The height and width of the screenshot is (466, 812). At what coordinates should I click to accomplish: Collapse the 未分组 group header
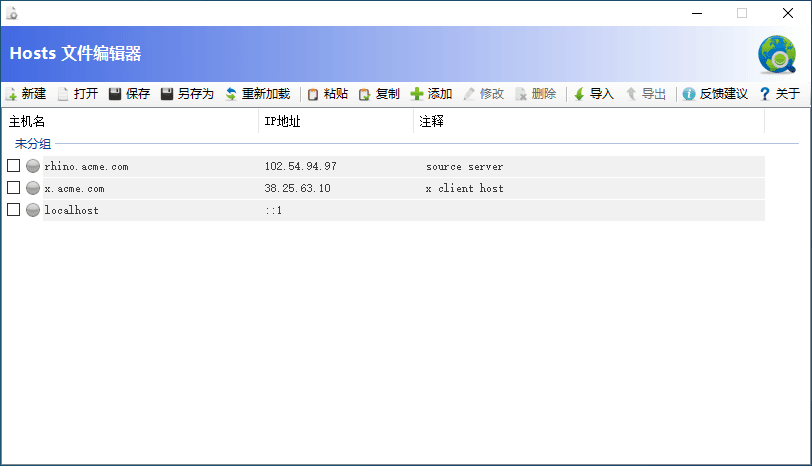click(x=33, y=144)
